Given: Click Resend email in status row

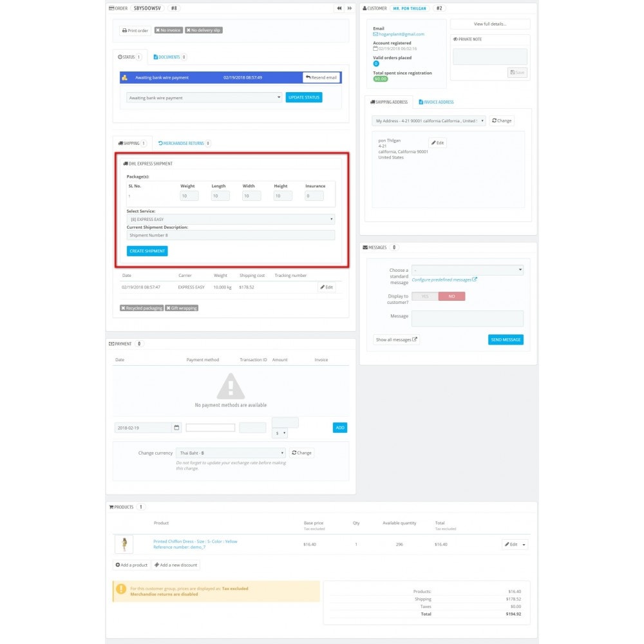Looking at the screenshot, I should (321, 77).
